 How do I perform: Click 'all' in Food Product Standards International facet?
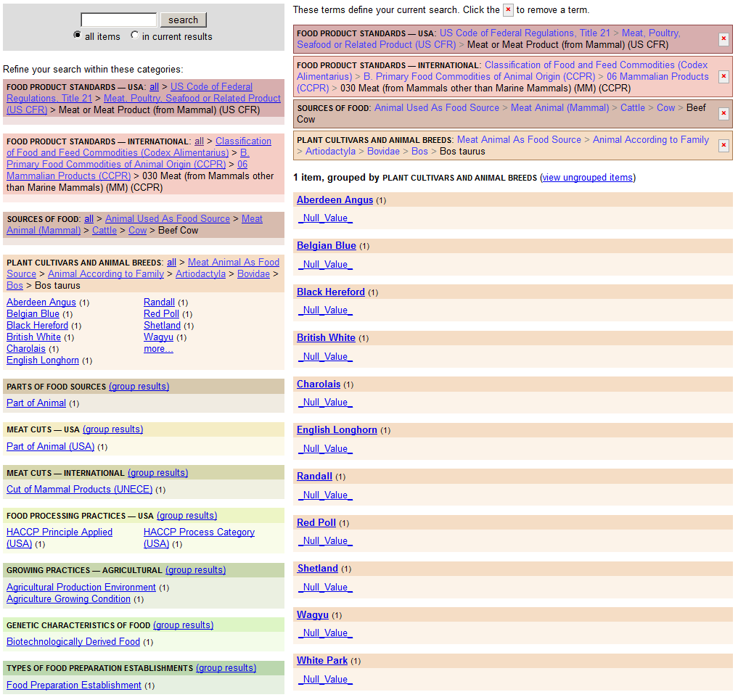(199, 141)
